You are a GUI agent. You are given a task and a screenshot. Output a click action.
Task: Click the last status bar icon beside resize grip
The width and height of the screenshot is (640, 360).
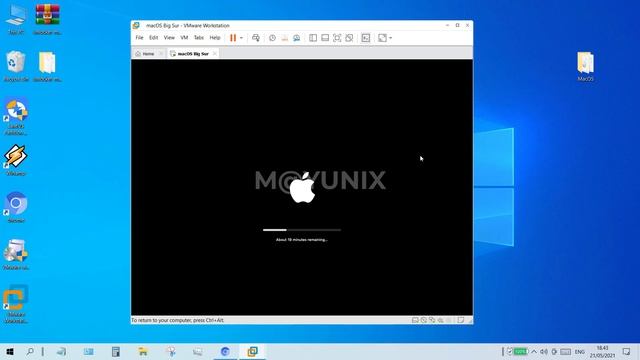461,320
